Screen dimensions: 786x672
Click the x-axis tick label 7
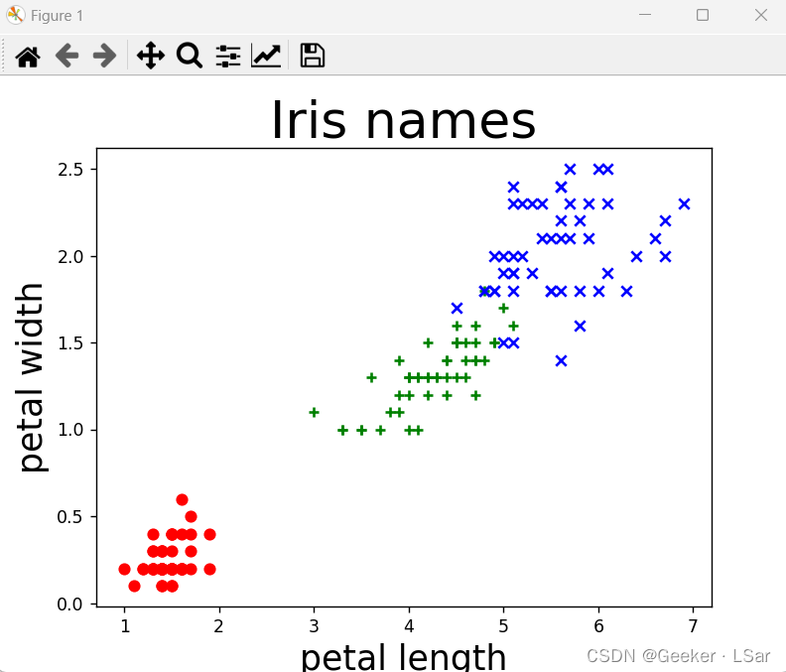(x=694, y=626)
